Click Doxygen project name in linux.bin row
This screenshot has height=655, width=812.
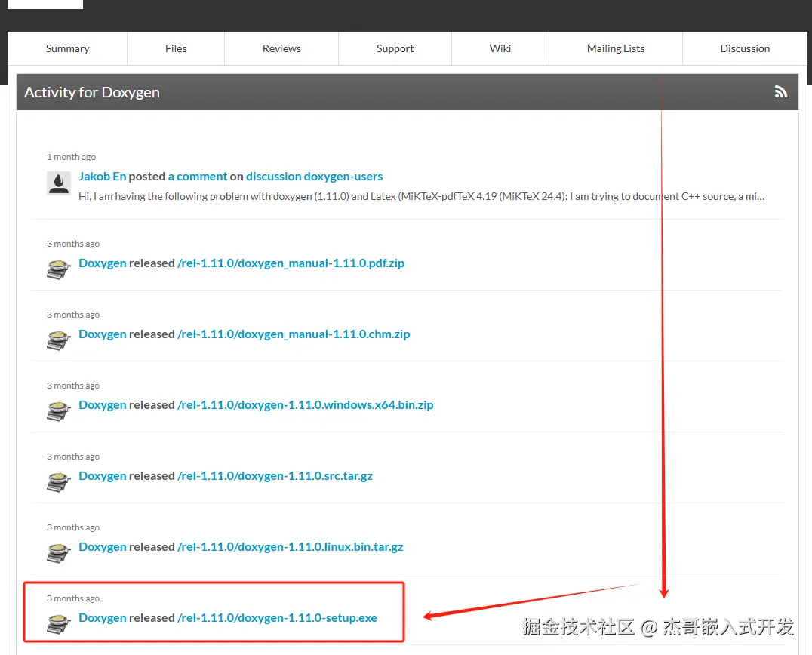coord(103,547)
